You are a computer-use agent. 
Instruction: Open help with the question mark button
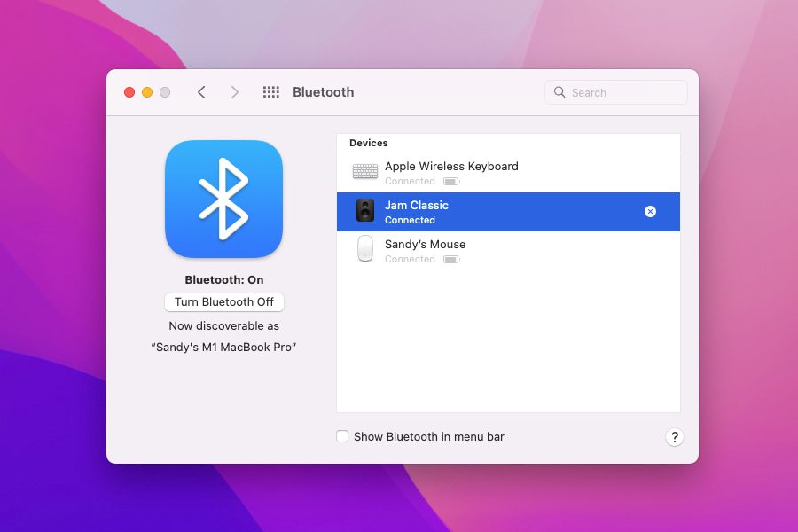coord(675,437)
